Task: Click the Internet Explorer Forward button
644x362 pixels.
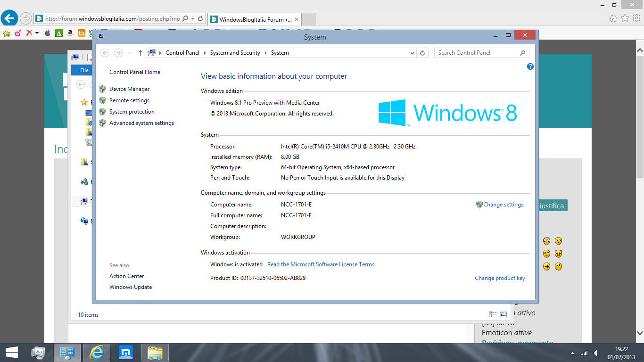Action: tap(26, 19)
